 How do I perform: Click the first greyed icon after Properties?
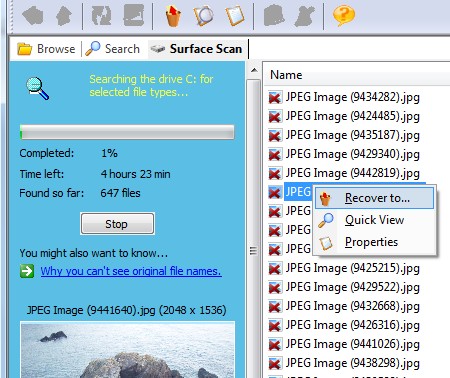tap(274, 15)
